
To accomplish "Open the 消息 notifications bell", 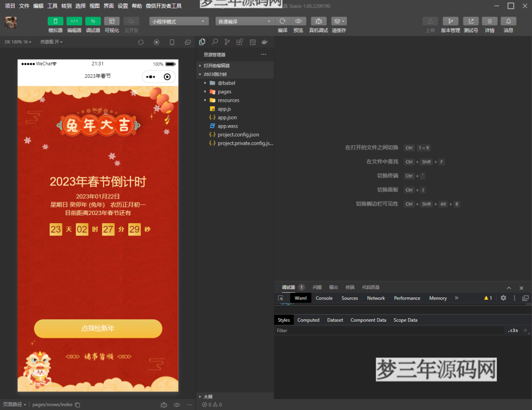I will point(508,22).
